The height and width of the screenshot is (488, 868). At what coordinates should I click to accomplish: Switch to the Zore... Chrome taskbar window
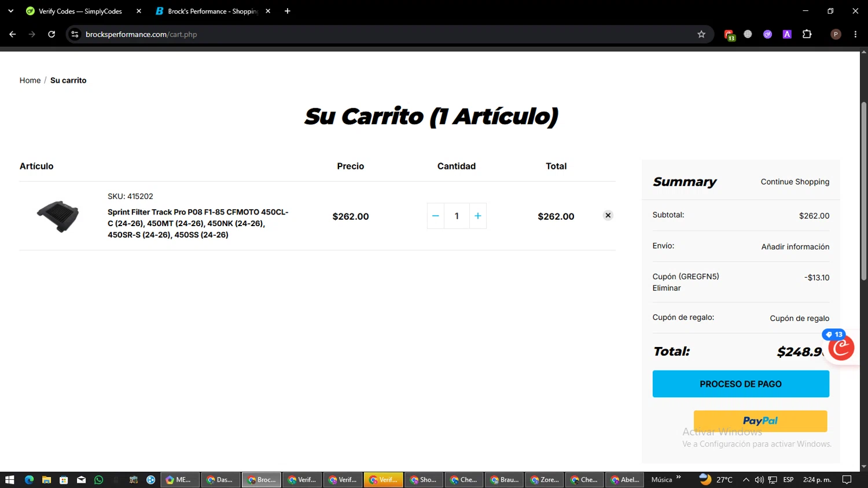coord(545,480)
